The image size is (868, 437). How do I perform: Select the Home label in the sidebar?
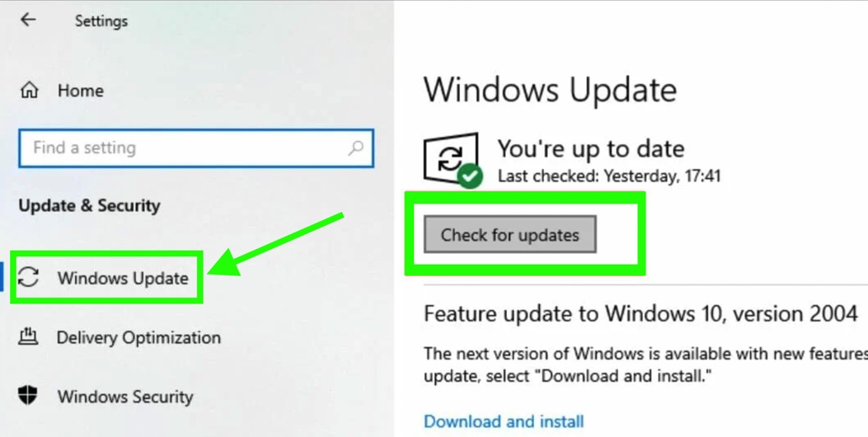[81, 90]
